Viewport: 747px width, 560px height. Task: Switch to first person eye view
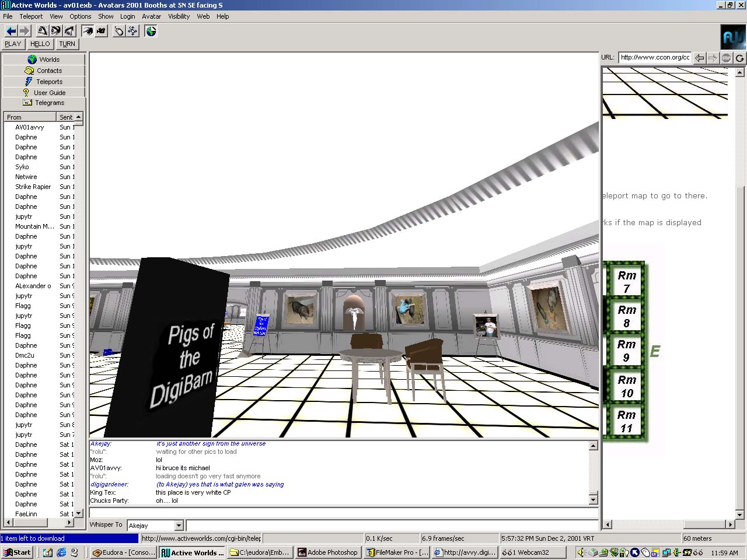click(x=88, y=31)
